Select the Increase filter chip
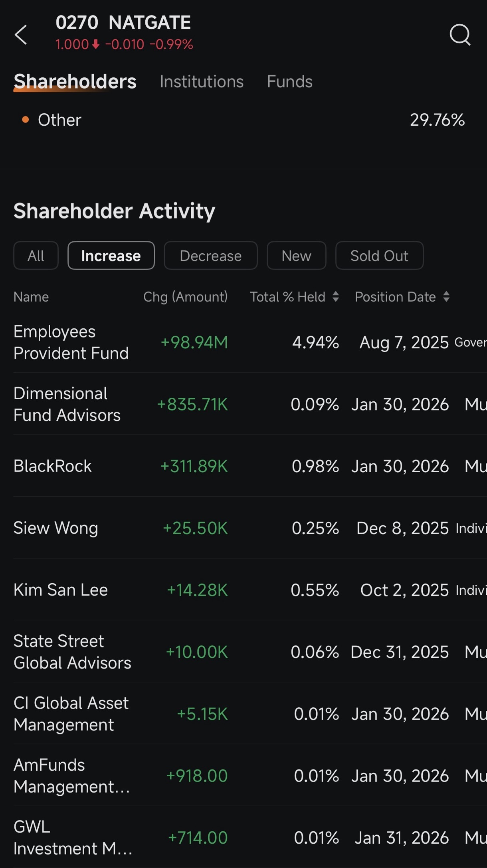Viewport: 487px width, 868px height. (x=111, y=256)
